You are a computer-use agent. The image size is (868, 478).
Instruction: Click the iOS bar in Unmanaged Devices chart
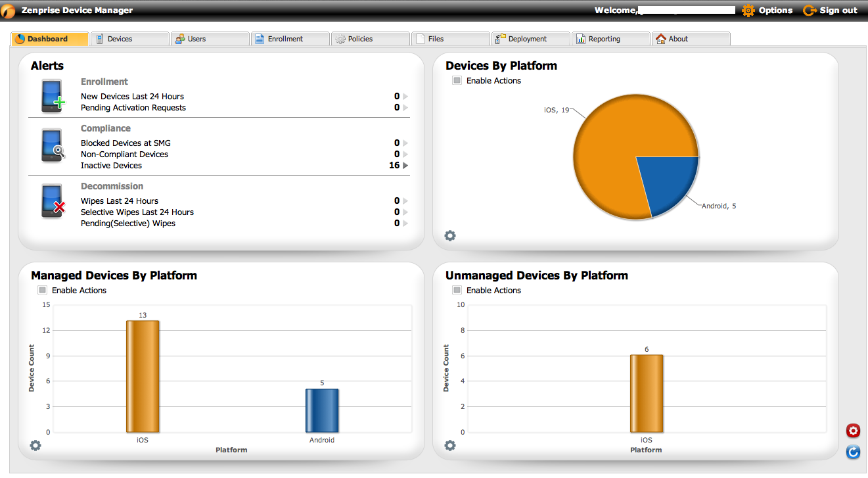pos(647,393)
